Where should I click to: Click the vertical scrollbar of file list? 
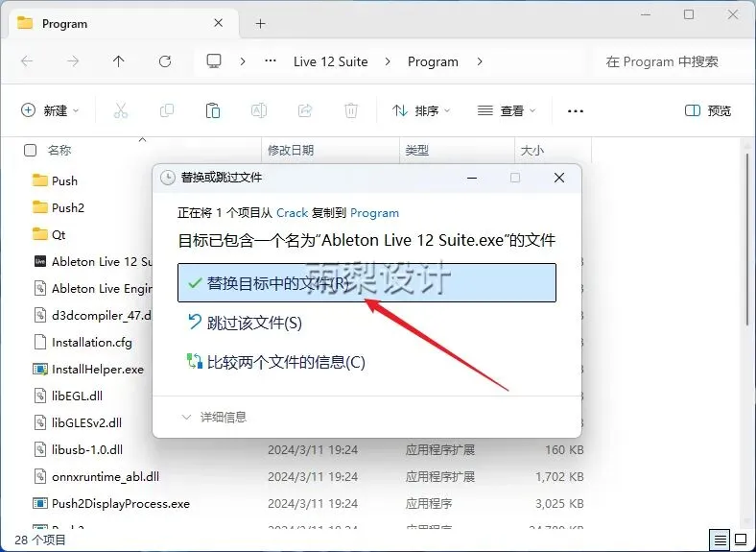pyautogui.click(x=747, y=240)
